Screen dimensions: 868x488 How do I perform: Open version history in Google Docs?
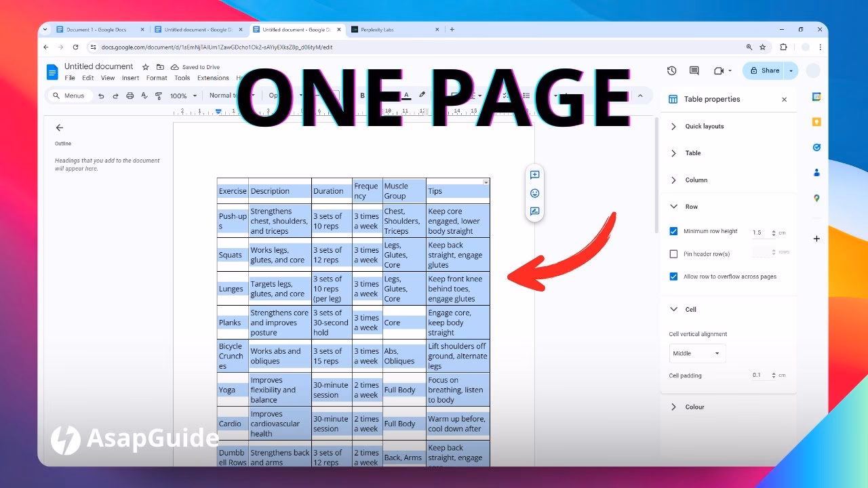point(671,70)
